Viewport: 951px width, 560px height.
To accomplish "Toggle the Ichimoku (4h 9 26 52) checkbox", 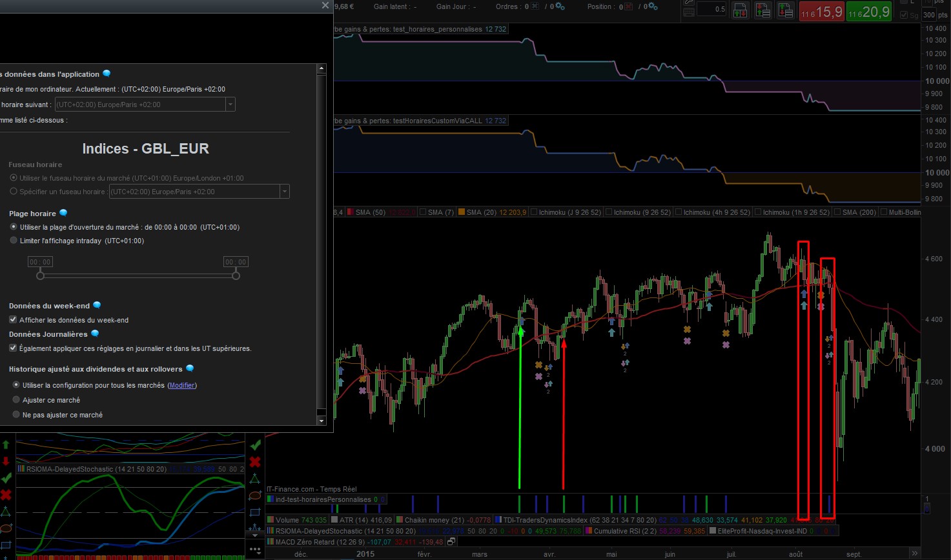I will 677,212.
